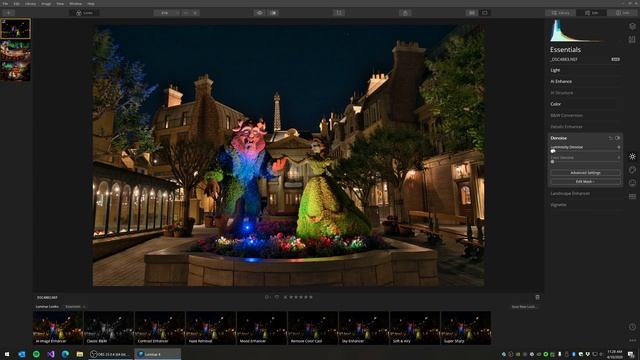This screenshot has width=640, height=360.
Task: Open the View menu
Action: tap(60, 4)
